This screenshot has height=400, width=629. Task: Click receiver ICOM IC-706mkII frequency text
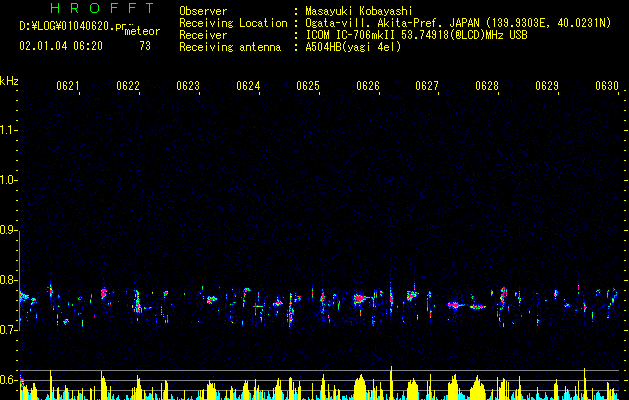[416, 35]
